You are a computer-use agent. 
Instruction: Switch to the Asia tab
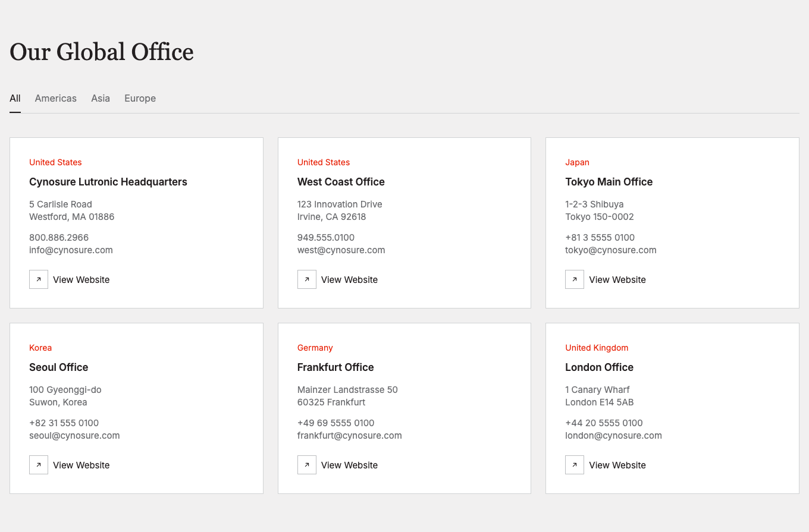tap(101, 99)
